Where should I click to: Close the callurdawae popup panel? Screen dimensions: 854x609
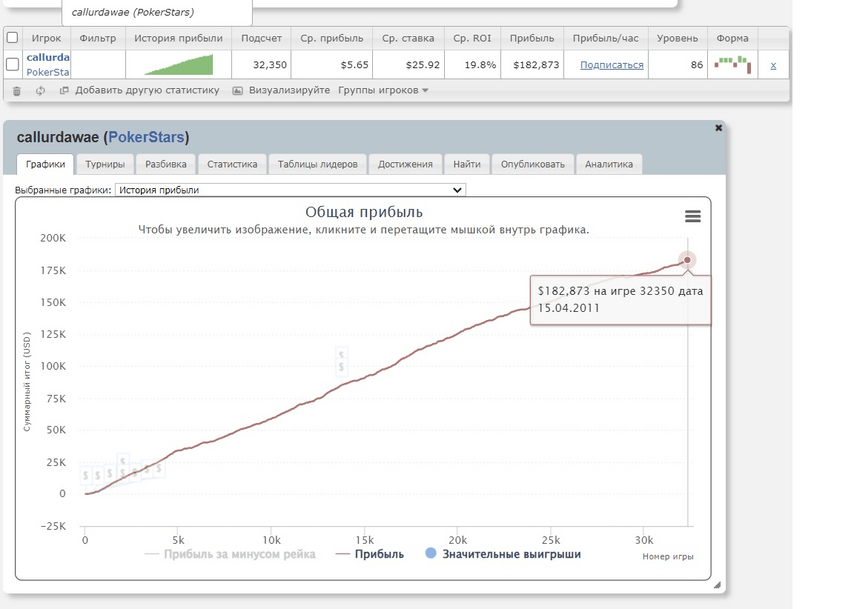tap(718, 128)
